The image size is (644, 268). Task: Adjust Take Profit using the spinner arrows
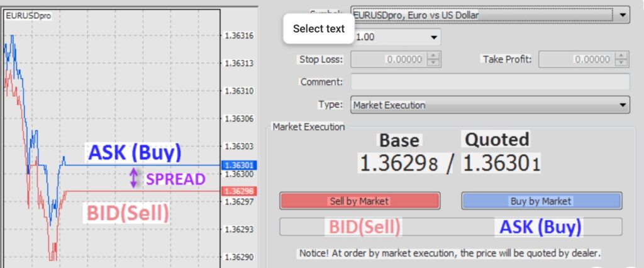pyautogui.click(x=621, y=59)
